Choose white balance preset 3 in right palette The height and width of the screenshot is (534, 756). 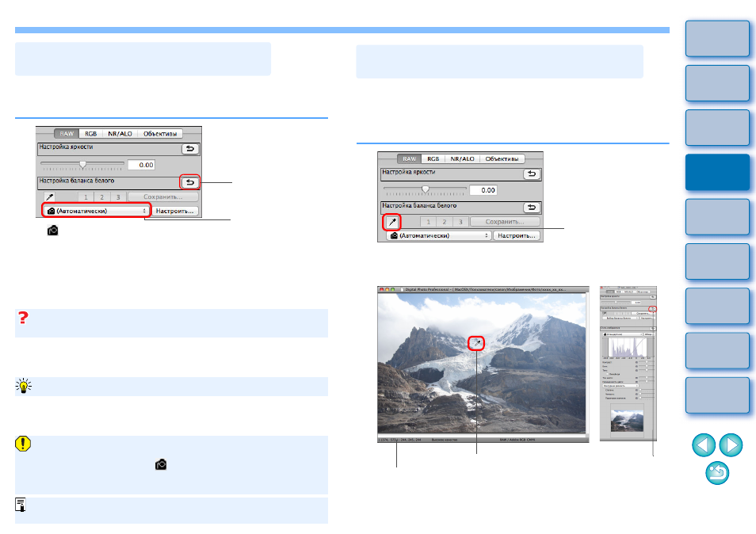[x=460, y=222]
